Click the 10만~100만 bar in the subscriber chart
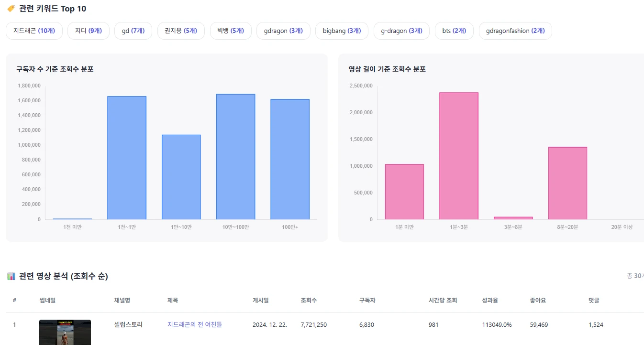 pyautogui.click(x=235, y=157)
